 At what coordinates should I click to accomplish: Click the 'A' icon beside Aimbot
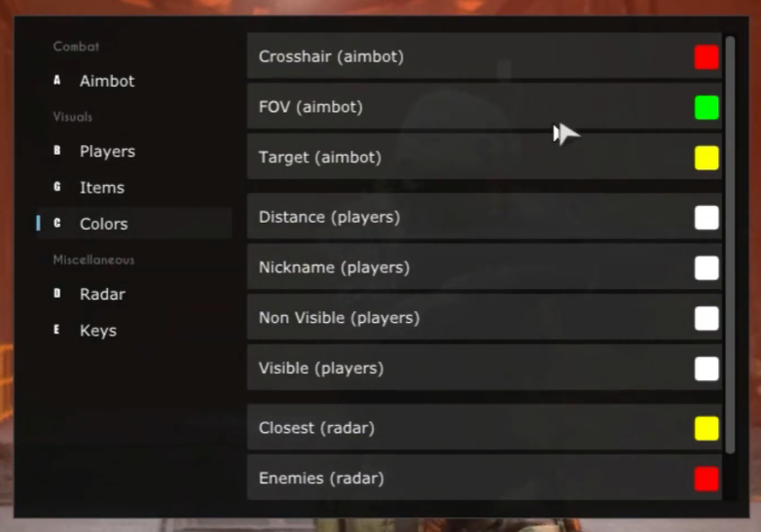tap(56, 80)
